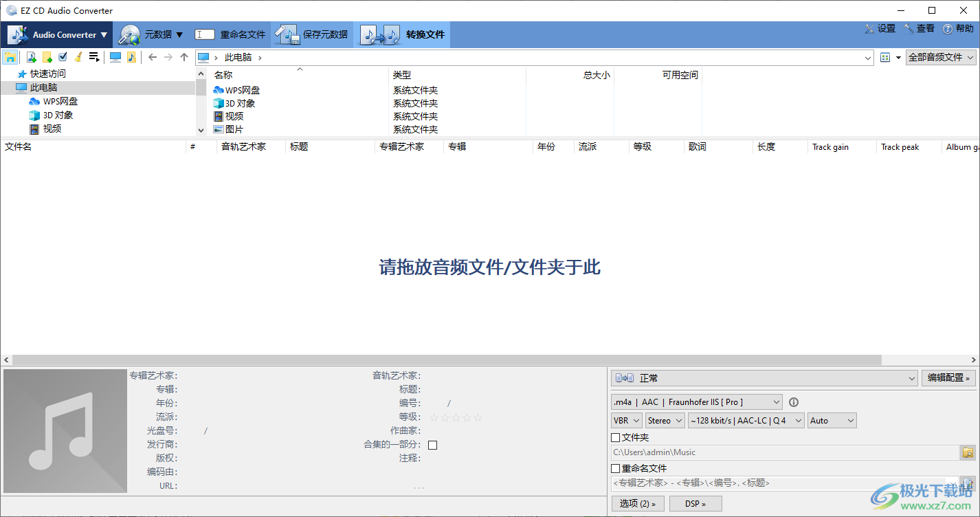Expand the address bar path history dropdown
The width and height of the screenshot is (980, 517).
[x=869, y=58]
